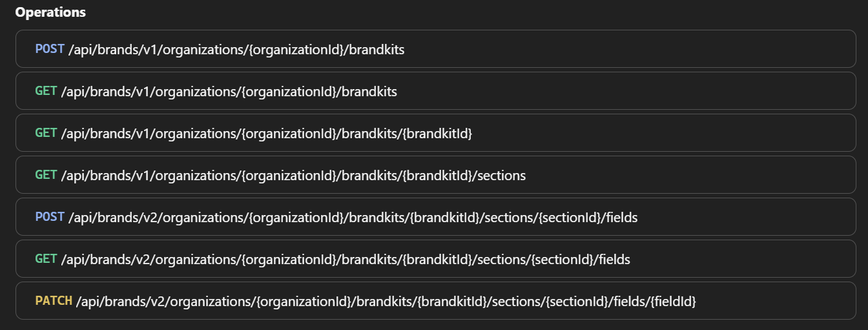Viewport: 868px width, 330px height.
Task: Click the yellow PATCH method badge
Action: (54, 301)
